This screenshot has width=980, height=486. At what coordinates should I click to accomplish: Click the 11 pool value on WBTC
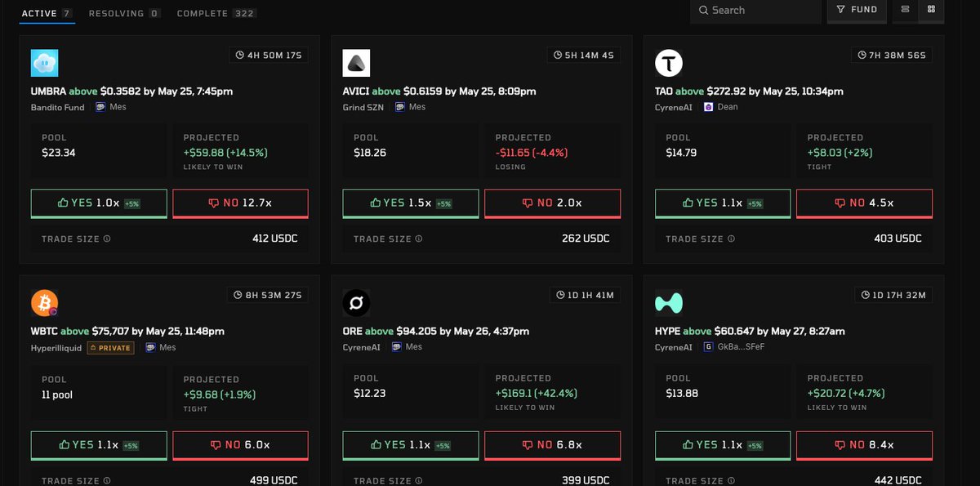point(58,394)
